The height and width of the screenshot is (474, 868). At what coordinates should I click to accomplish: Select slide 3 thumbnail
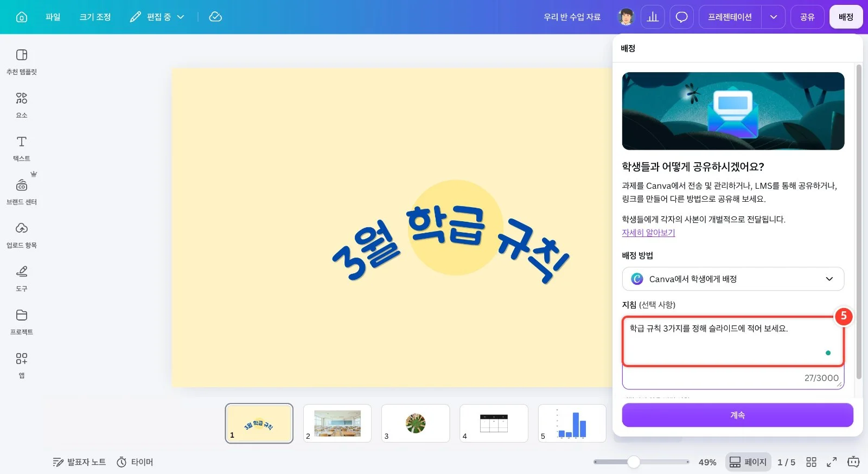tap(416, 423)
